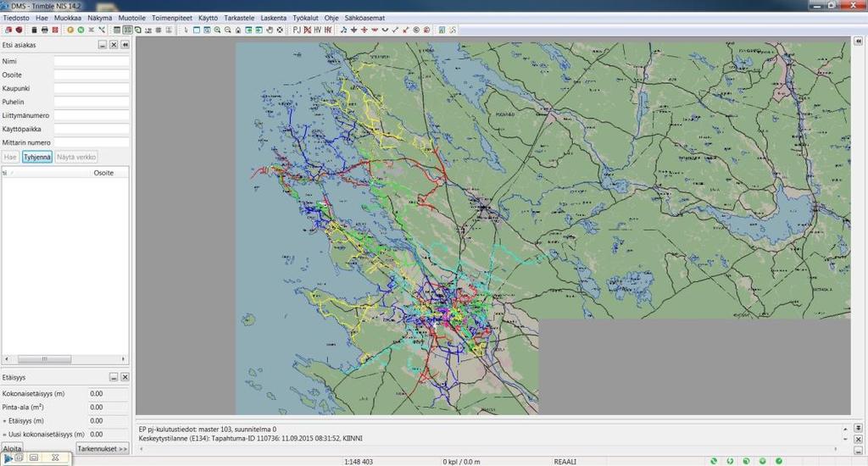
Task: Minimize the Etsi asiakas panel
Action: (103, 45)
